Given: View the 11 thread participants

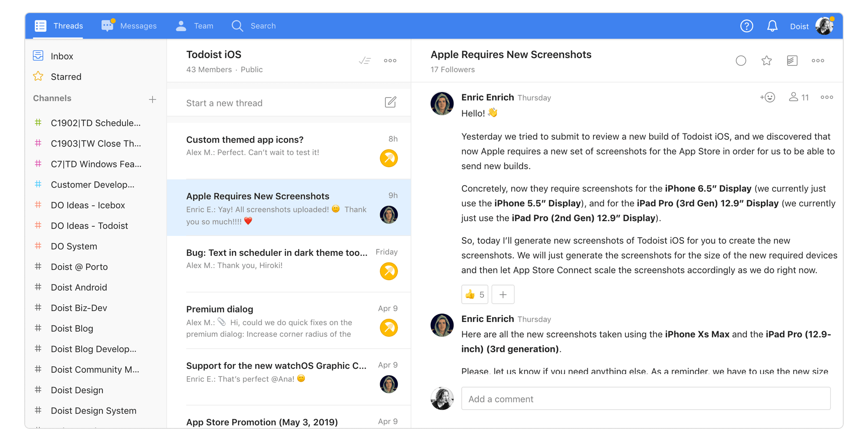Looking at the screenshot, I should coord(798,97).
